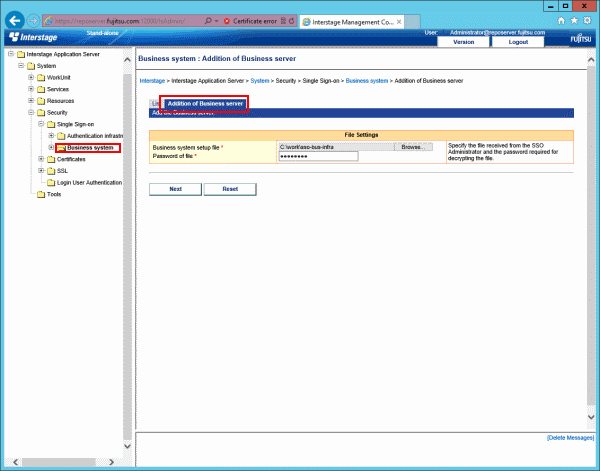Click the Browse... button
600x471 pixels.
click(x=413, y=147)
